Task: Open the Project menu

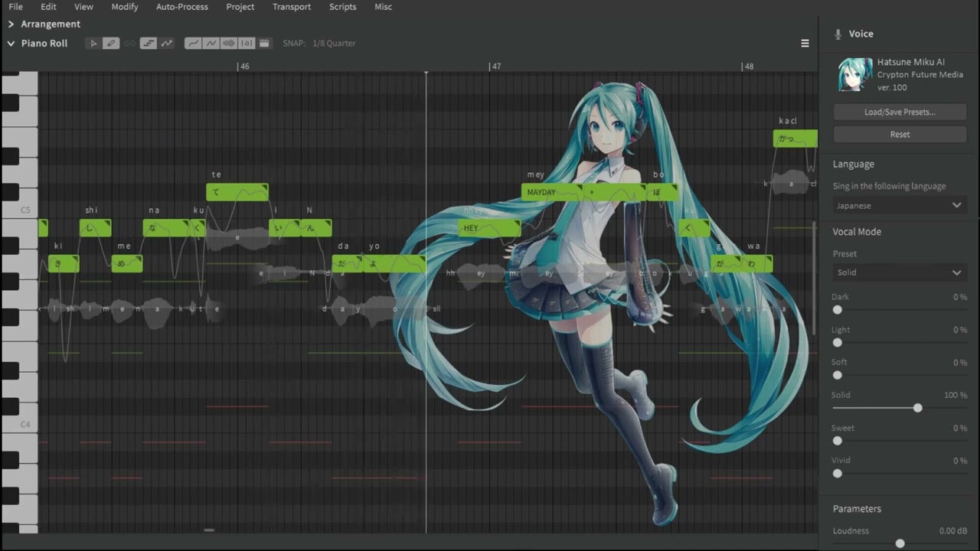Action: tap(240, 7)
